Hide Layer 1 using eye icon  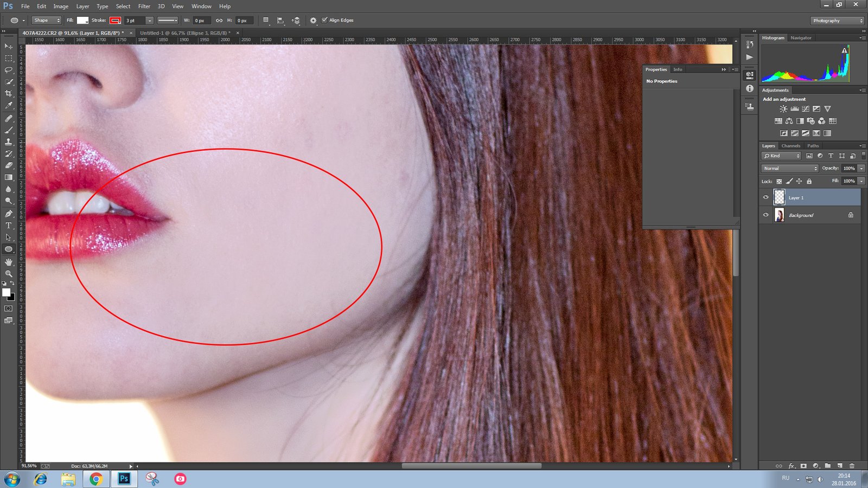766,197
